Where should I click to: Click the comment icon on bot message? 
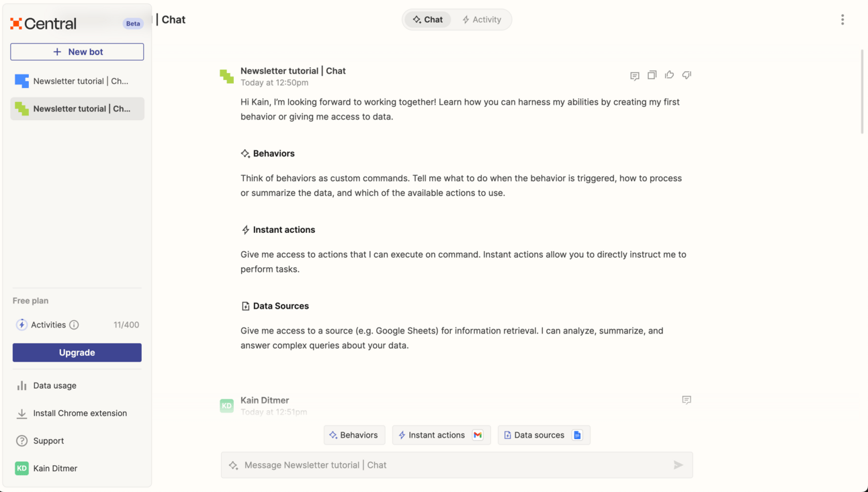[x=634, y=76]
